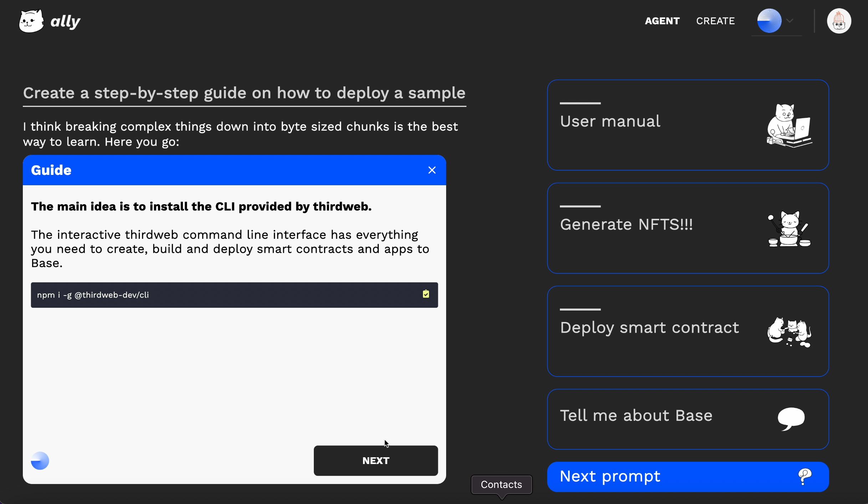
Task: Click the three cats illustration
Action: 789,332
